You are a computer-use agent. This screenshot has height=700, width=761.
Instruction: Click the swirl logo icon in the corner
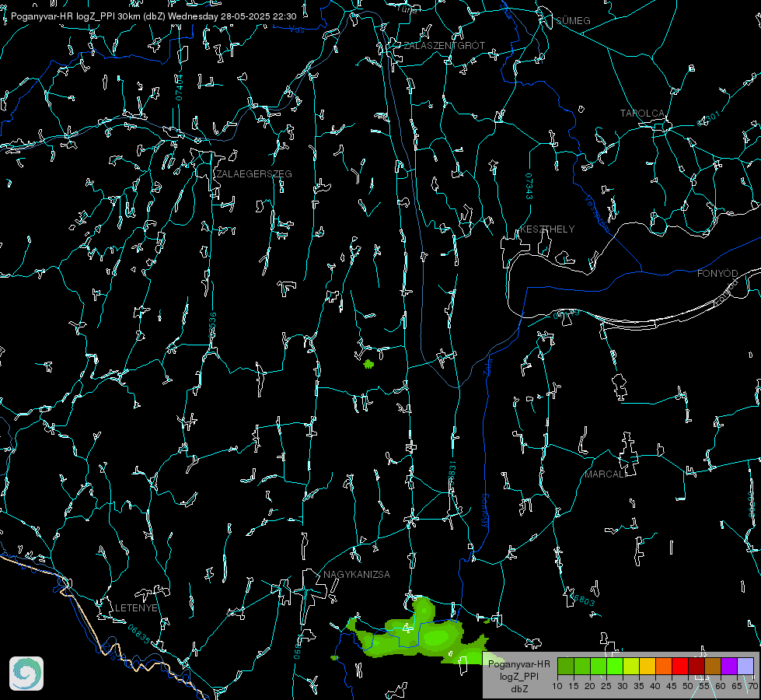pyautogui.click(x=26, y=674)
